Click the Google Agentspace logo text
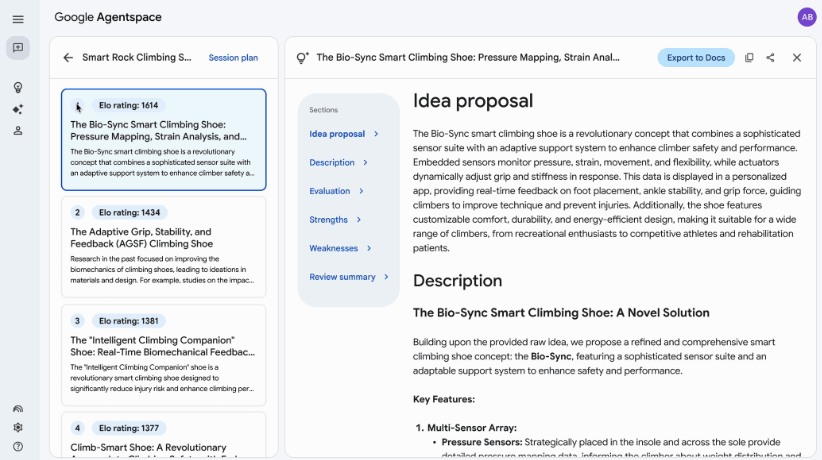Screen dimensions: 822x460 coord(108,17)
